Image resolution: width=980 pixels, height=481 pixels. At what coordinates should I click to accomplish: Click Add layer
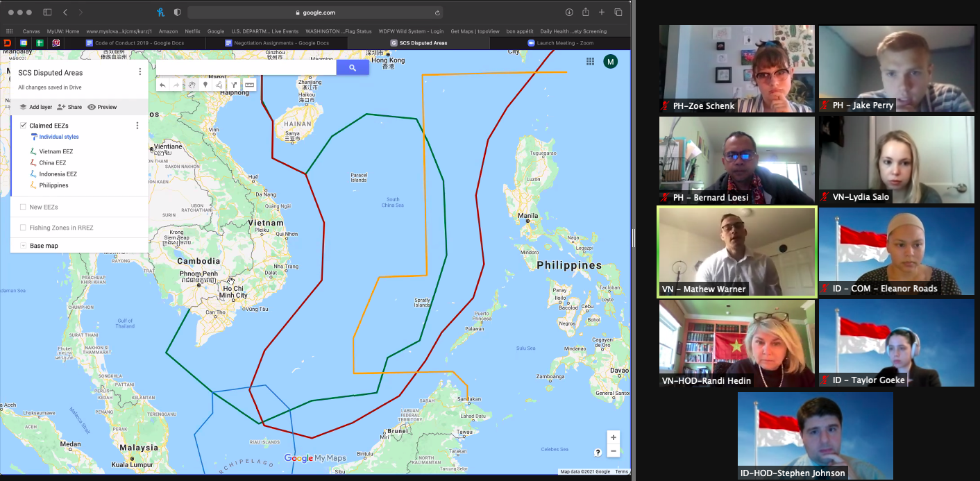point(35,107)
